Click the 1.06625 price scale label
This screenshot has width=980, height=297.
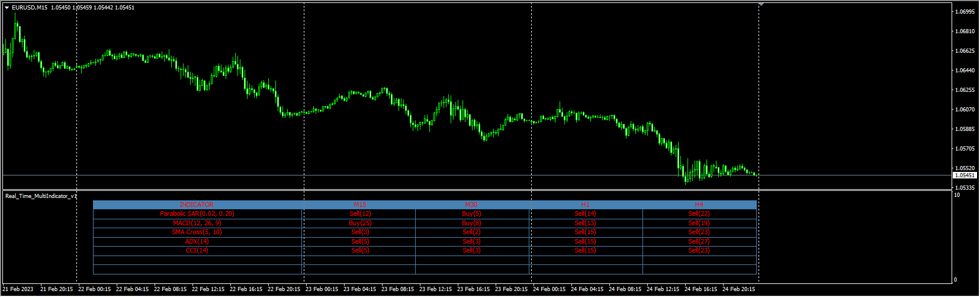click(x=965, y=50)
